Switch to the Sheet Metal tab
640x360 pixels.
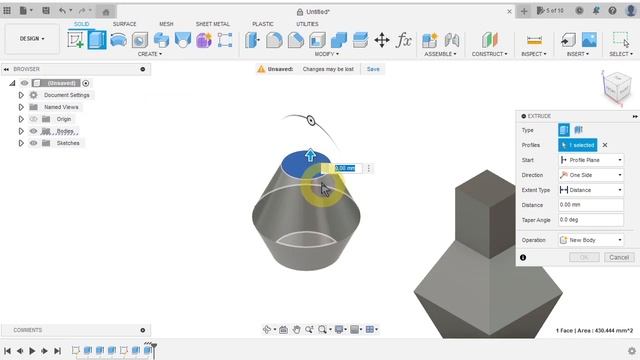pyautogui.click(x=213, y=24)
